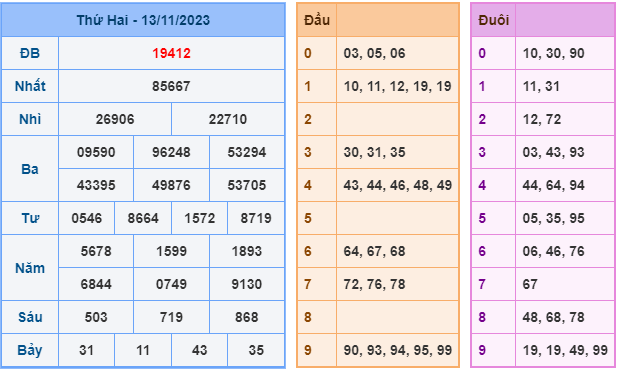Select third prize number 53294

(x=247, y=152)
